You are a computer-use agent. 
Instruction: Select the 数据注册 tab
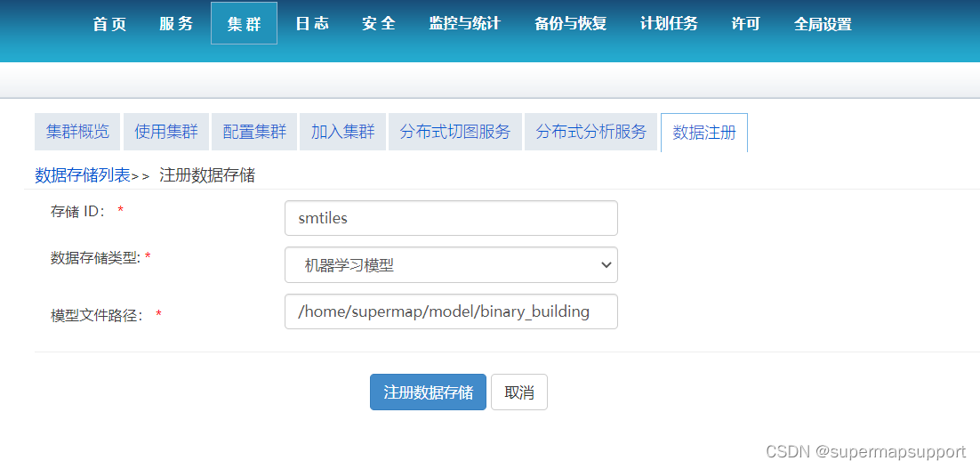pos(704,132)
